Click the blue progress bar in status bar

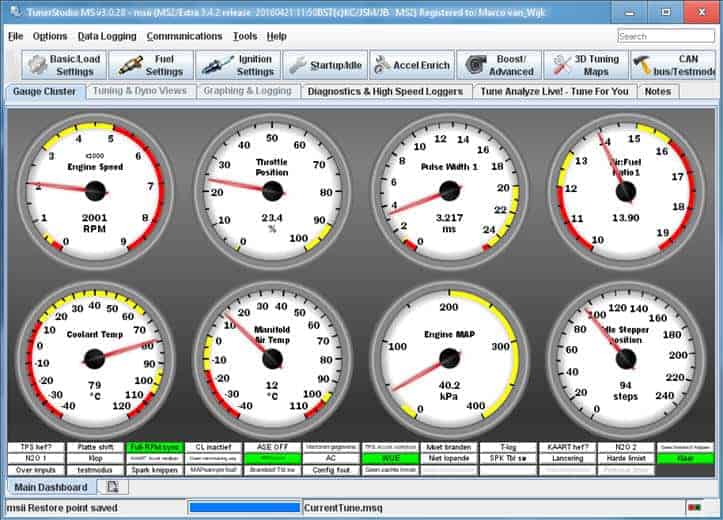click(244, 508)
